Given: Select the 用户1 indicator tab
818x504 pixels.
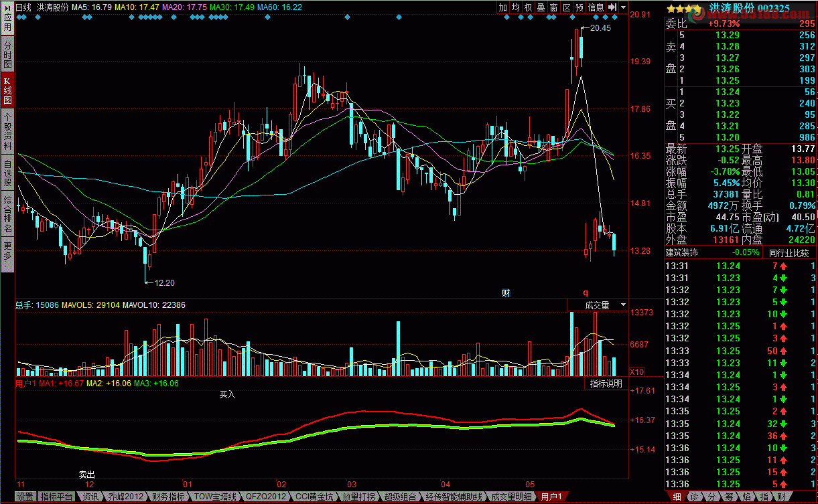Looking at the screenshot, I should pos(551,497).
